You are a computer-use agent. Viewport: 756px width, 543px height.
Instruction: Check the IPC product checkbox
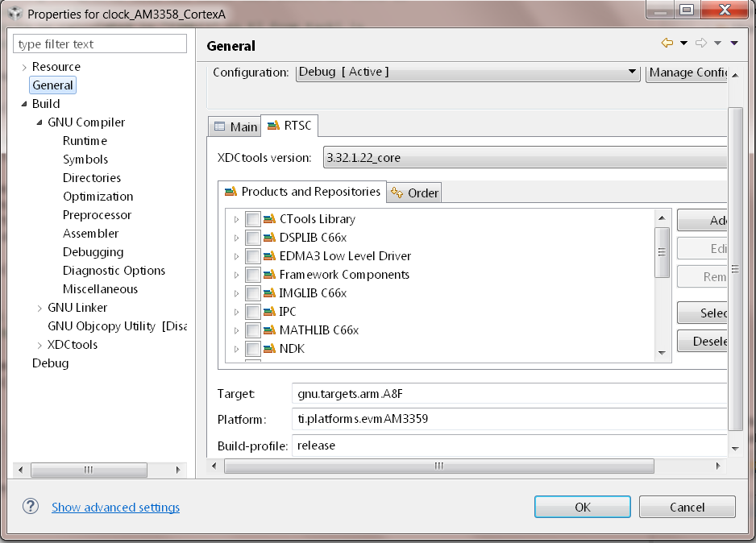click(x=253, y=312)
